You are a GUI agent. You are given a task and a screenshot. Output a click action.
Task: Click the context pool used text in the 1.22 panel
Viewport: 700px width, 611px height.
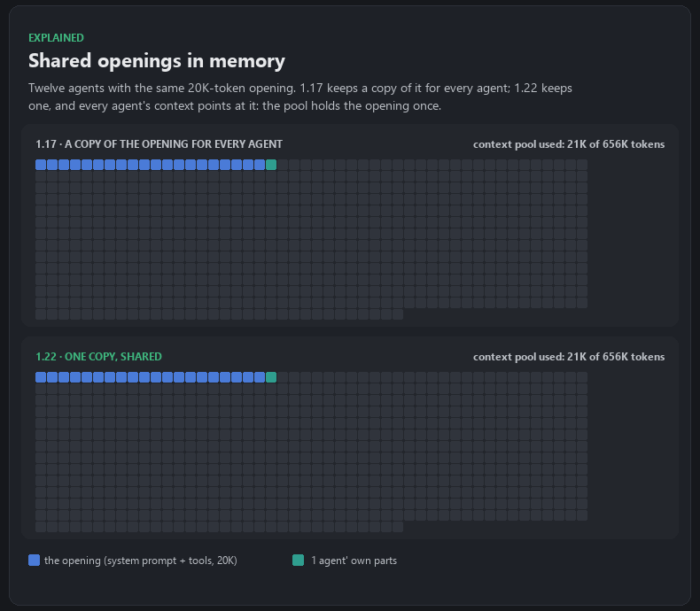pos(569,357)
